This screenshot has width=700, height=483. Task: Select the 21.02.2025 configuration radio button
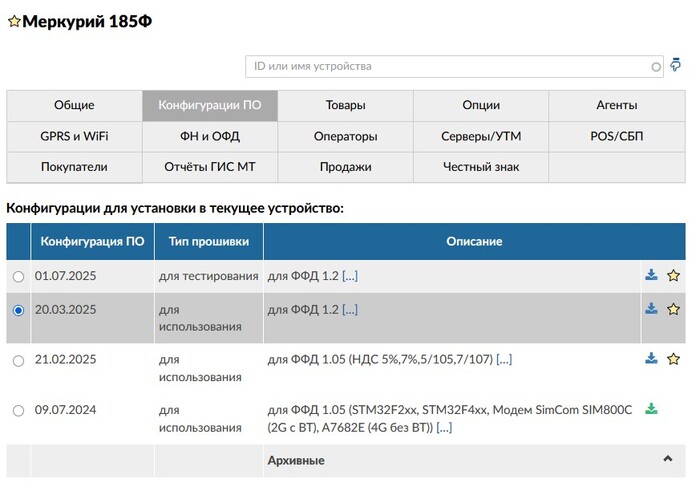[18, 360]
